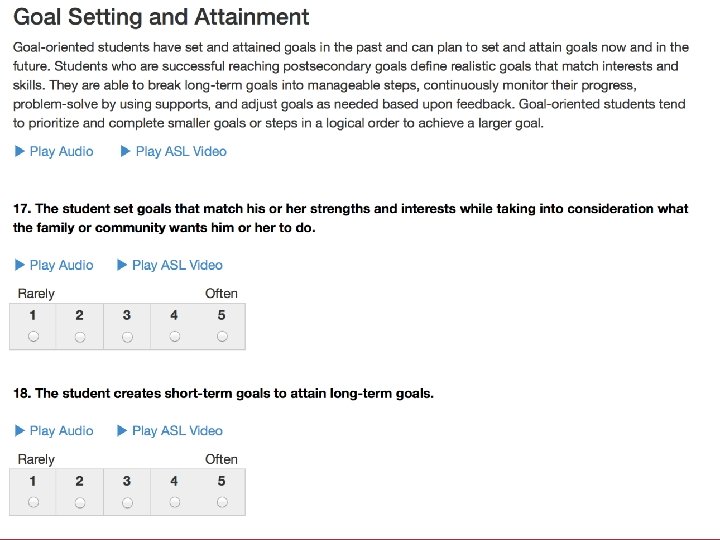Click the Play Audio triangle for question 17
Image resolution: width=720 pixels, height=540 pixels.
click(19, 265)
